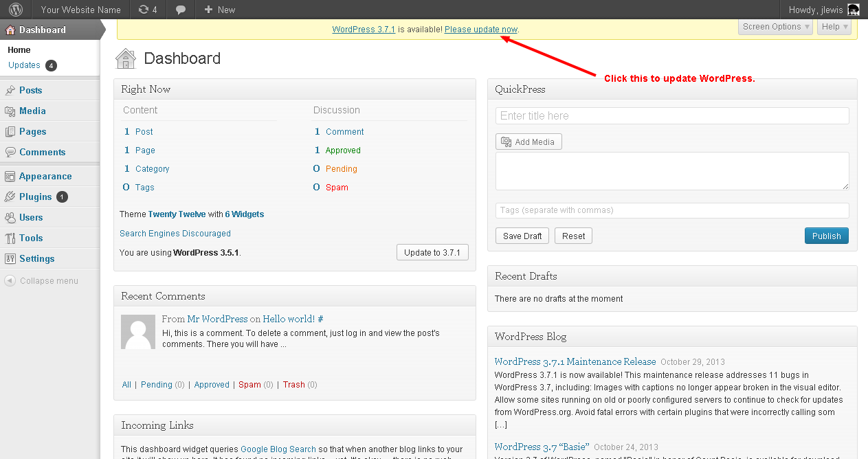Open the Post count link

144,132
